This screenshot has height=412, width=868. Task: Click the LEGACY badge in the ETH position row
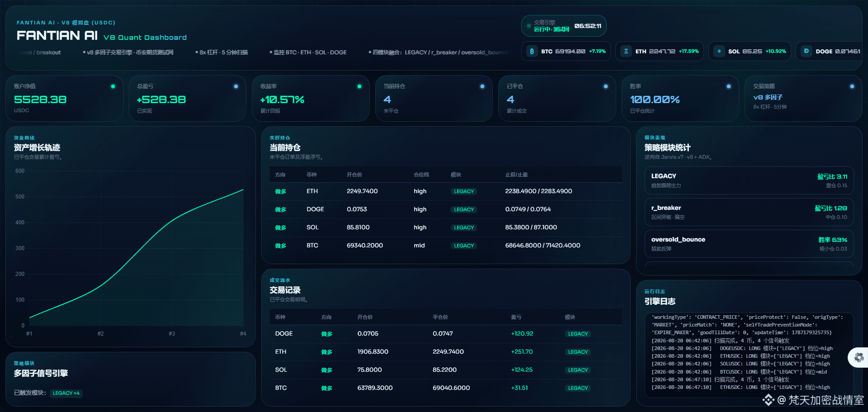[x=464, y=192]
